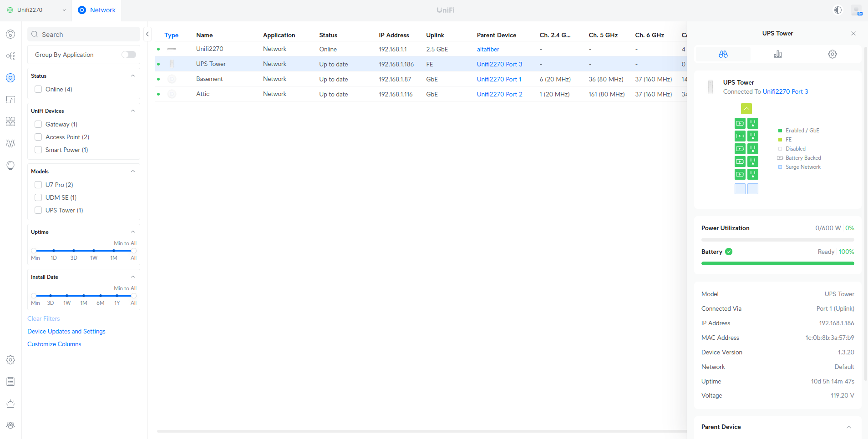Viewport: 868px width, 439px height.
Task: Tick the U7 Pro (2) model checkbox
Action: coord(38,185)
